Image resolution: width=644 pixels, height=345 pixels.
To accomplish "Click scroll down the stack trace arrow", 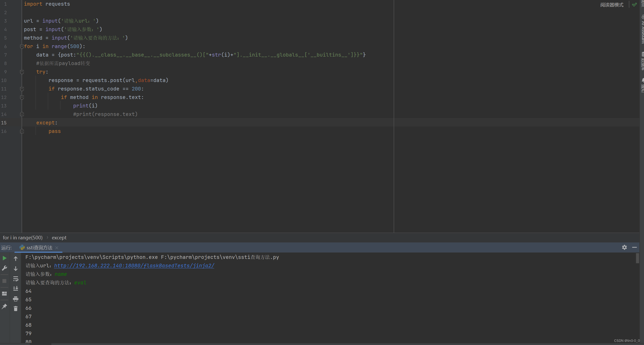I will pyautogui.click(x=16, y=269).
